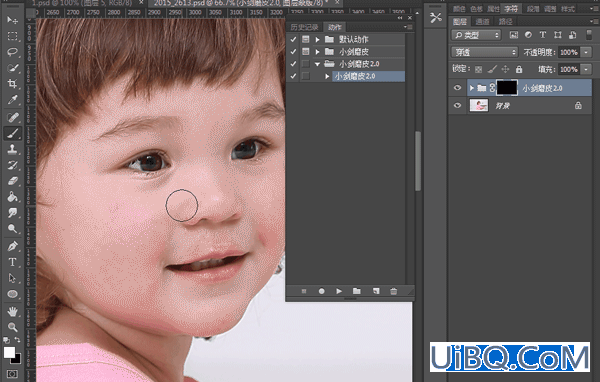Viewport: 600px width, 382px height.
Task: Click the Begin Recording action button
Action: tap(321, 291)
